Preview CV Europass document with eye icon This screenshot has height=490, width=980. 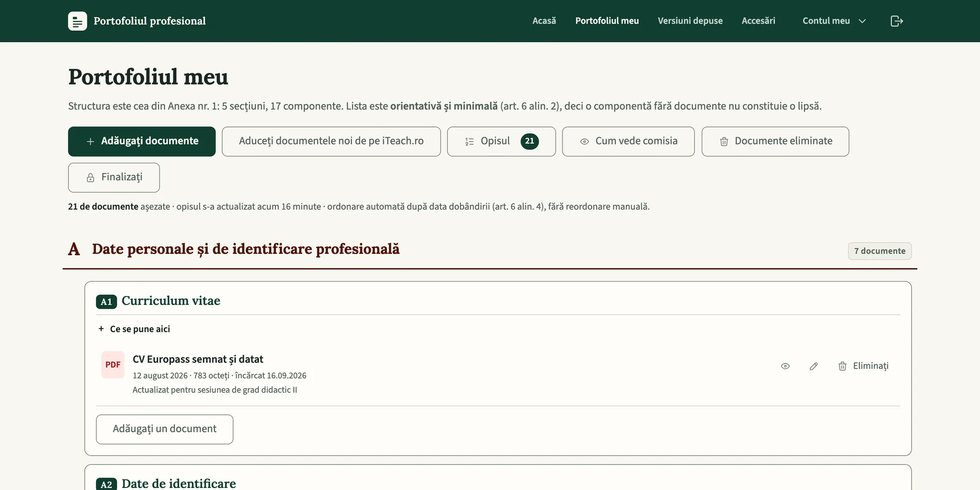pos(785,366)
